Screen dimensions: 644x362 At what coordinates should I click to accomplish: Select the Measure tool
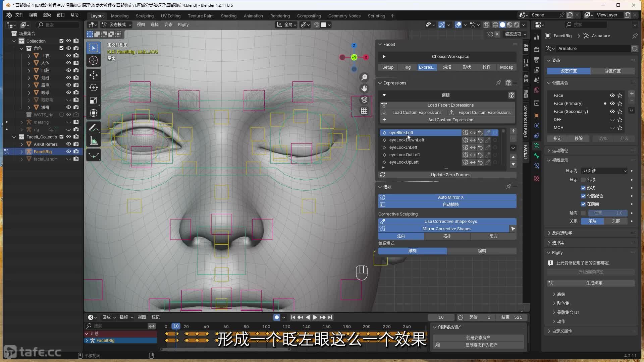[x=94, y=140]
